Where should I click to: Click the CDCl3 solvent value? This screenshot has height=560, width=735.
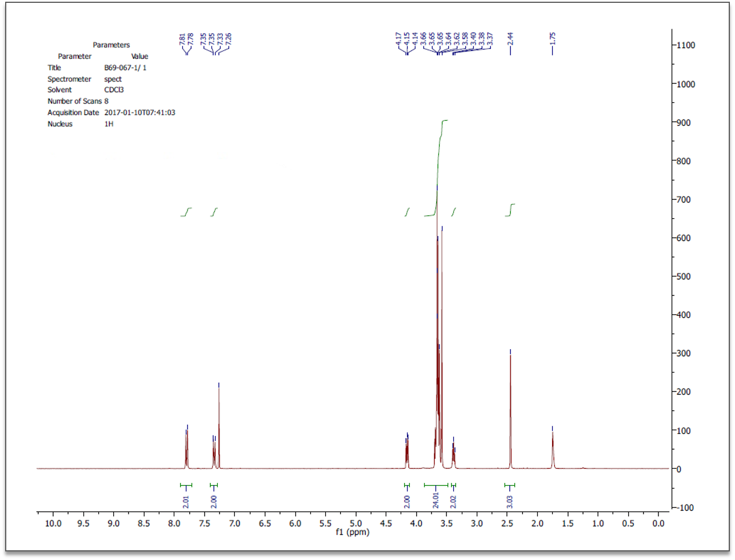pos(110,90)
